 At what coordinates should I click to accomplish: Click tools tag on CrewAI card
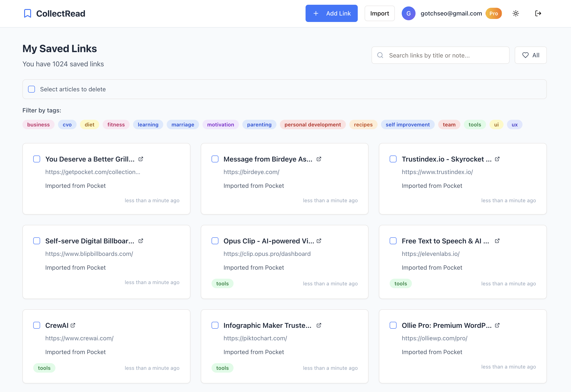tap(44, 368)
